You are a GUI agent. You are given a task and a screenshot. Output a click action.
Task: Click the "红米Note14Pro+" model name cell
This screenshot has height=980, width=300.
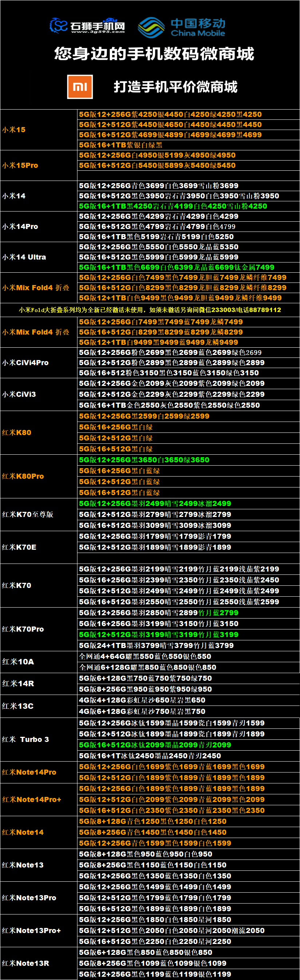click(x=39, y=800)
